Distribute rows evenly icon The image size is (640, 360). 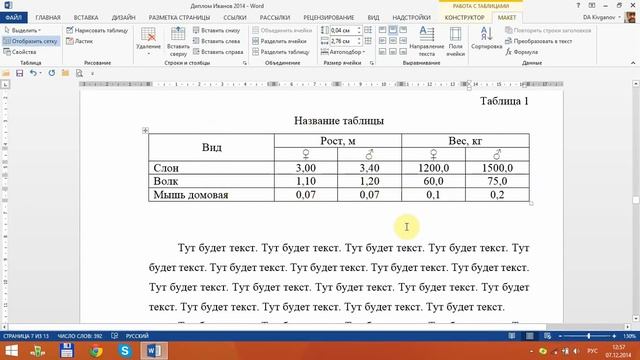368,30
